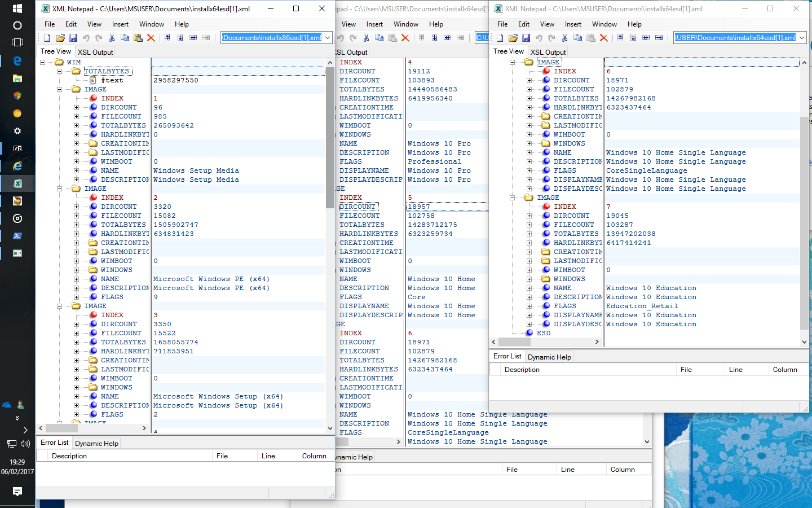Click Copy icon in right window toolbar

577,38
